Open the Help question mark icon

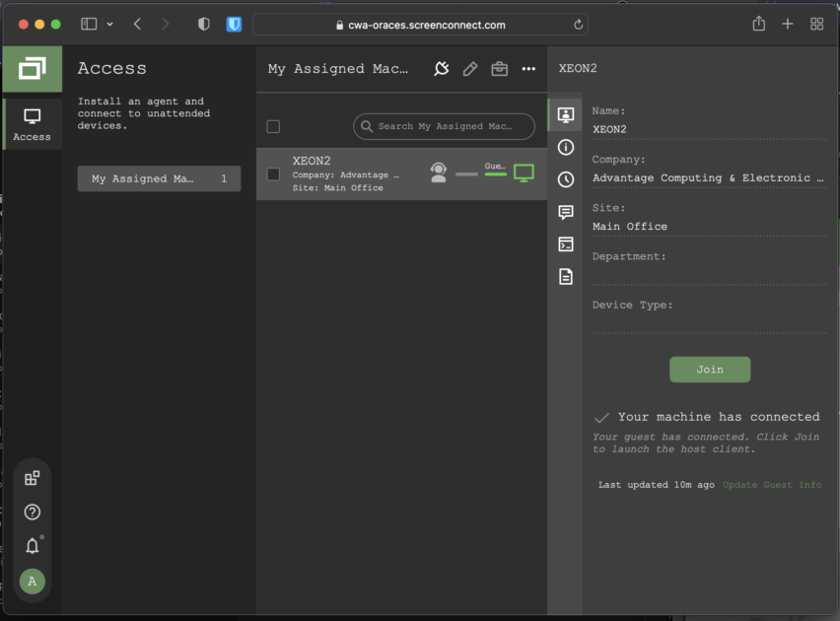click(33, 513)
